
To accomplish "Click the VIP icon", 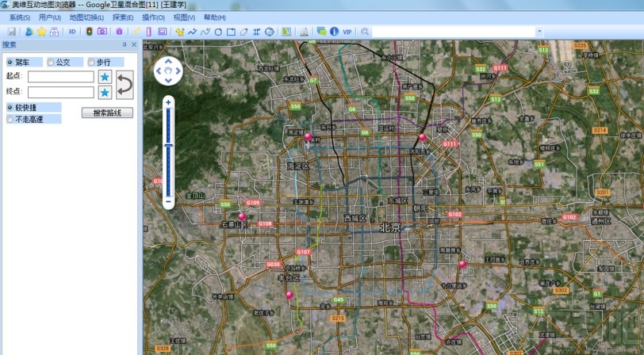I will point(347,32).
